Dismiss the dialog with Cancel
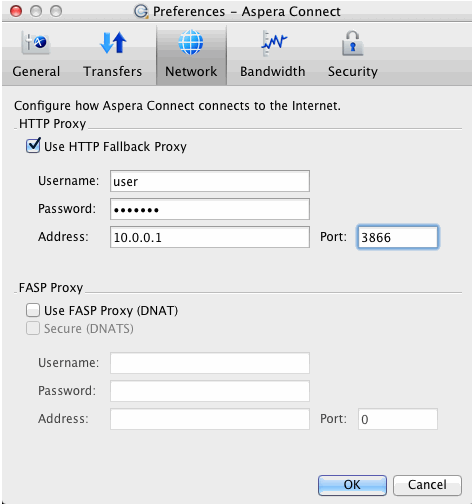 (x=427, y=485)
